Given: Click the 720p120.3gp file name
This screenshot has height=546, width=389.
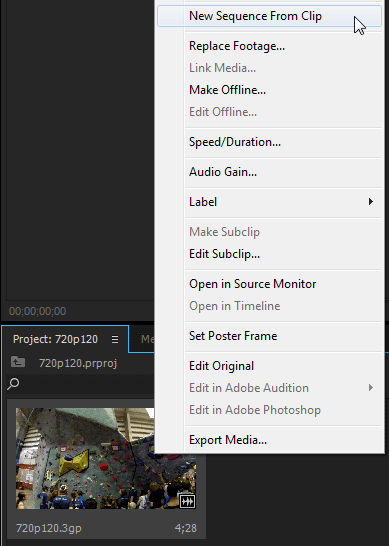Looking at the screenshot, I should point(49,528).
